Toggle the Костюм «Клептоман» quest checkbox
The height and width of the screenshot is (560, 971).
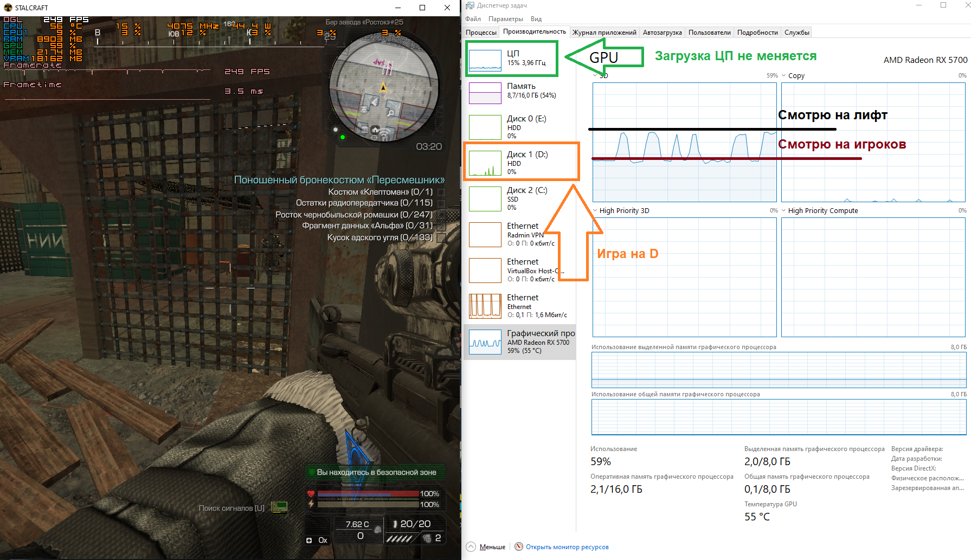coord(441,192)
